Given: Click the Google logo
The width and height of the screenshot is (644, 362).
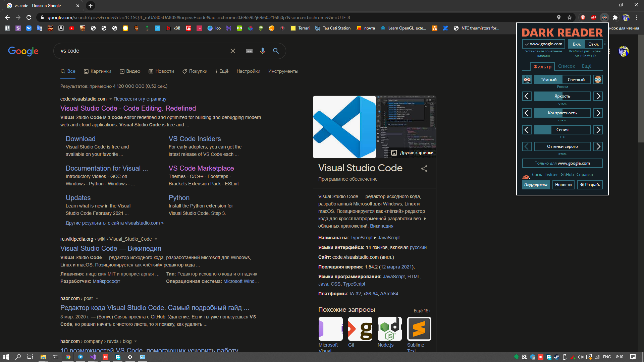Looking at the screenshot, I should [23, 51].
